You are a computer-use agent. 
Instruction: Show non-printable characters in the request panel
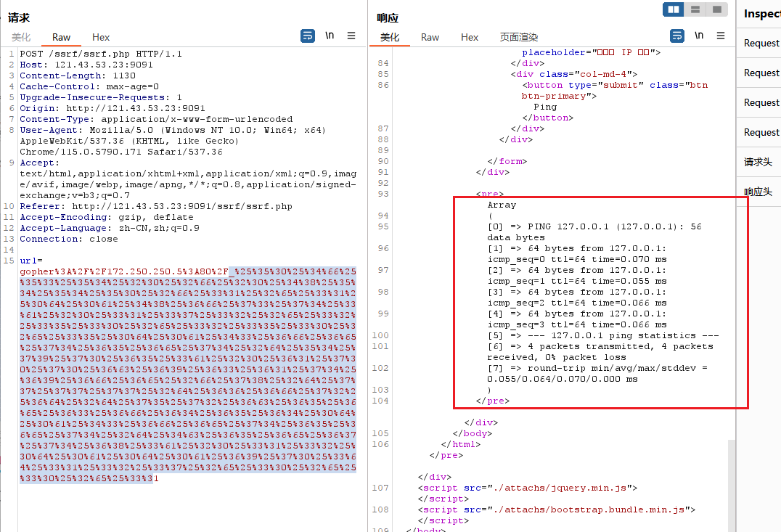point(330,36)
